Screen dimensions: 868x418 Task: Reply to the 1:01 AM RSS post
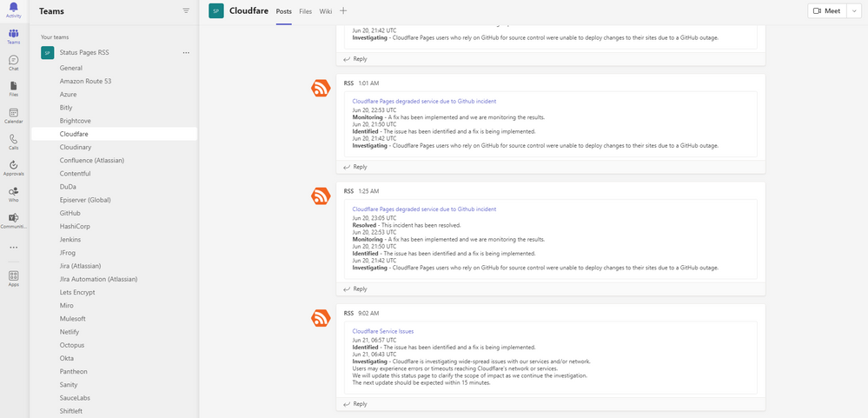coord(354,167)
